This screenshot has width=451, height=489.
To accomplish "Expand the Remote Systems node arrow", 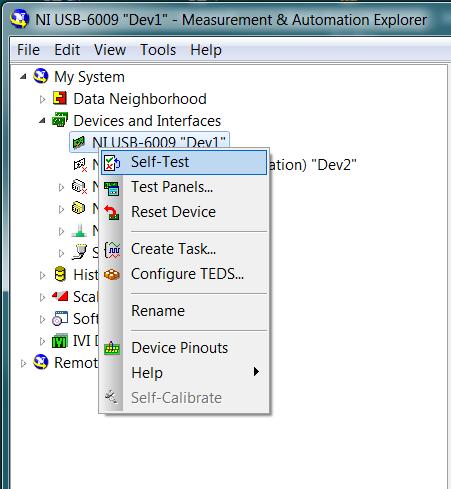I will (23, 363).
